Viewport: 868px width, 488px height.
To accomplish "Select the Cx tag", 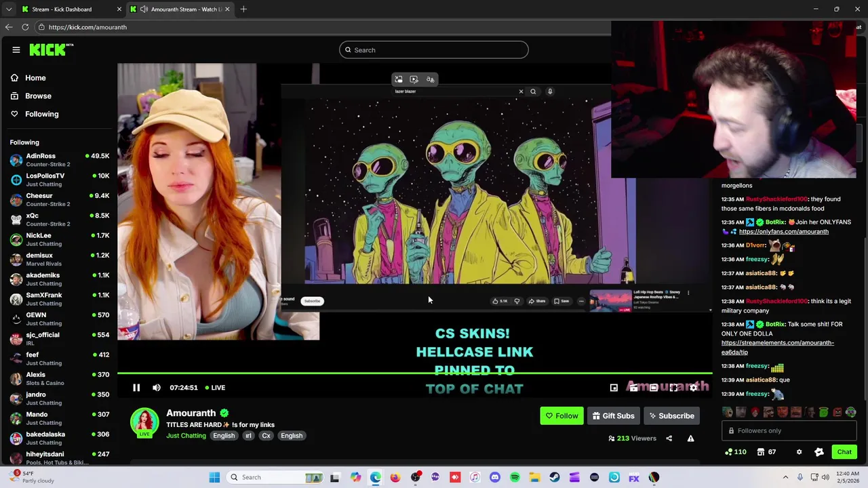I will pyautogui.click(x=267, y=436).
